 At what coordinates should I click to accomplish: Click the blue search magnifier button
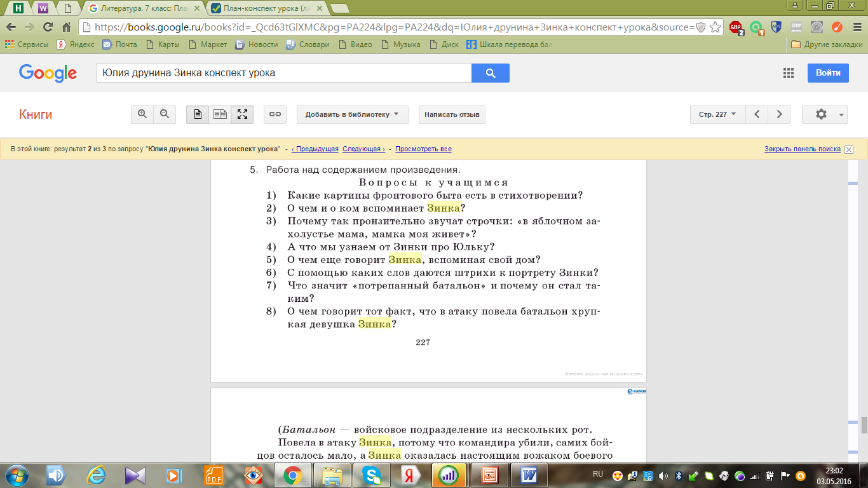(490, 73)
